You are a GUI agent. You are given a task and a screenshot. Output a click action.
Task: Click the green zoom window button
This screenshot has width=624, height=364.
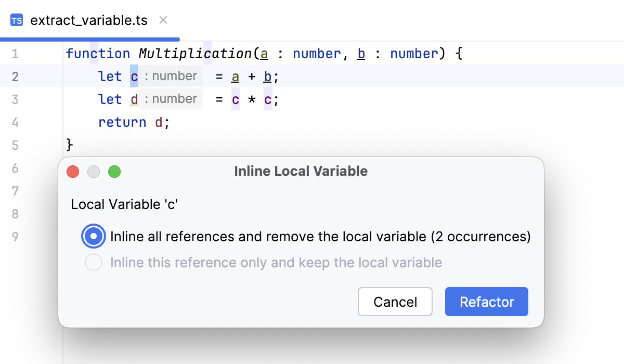point(114,172)
